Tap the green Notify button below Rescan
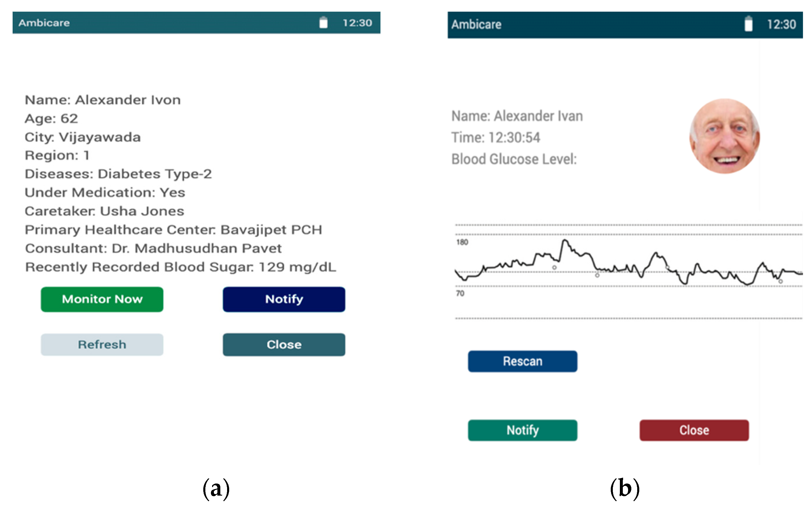 click(x=522, y=430)
